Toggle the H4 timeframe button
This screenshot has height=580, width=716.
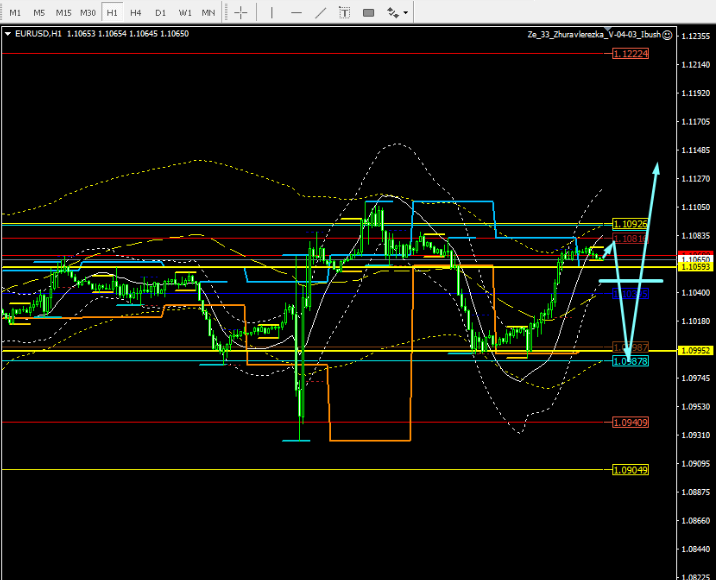point(136,13)
